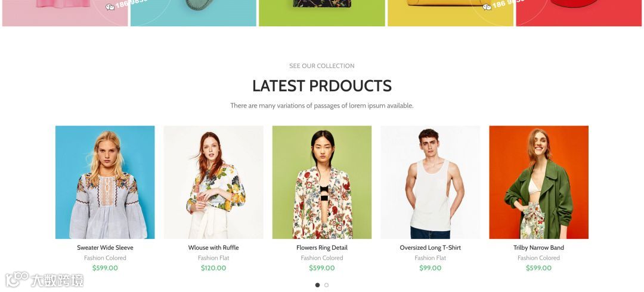
Task: Open the Flowers Ring Detail title link
Action: 322,248
